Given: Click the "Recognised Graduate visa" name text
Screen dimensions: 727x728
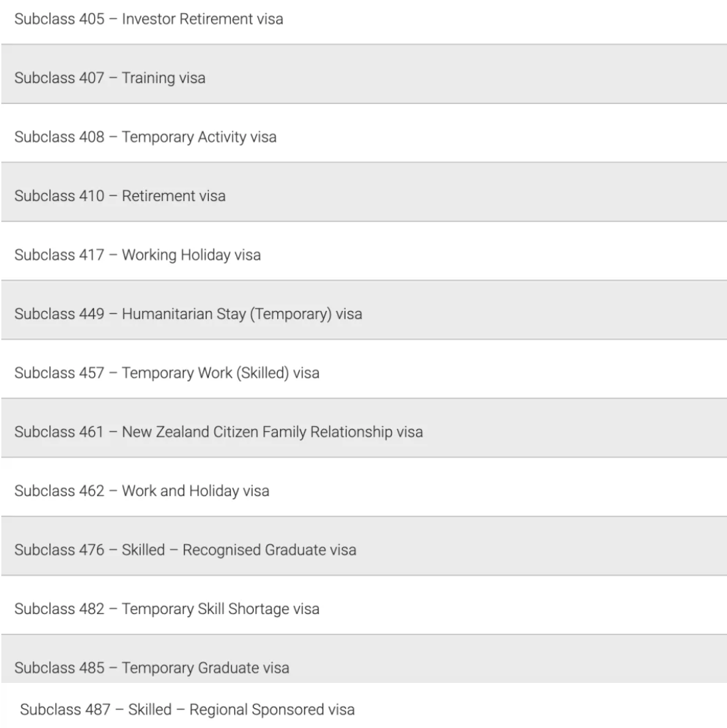Looking at the screenshot, I should click(269, 550).
